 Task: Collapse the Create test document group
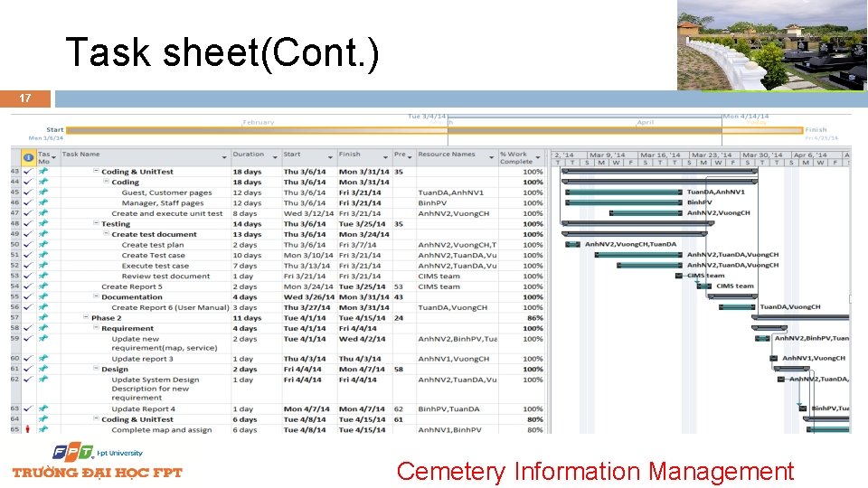pos(107,233)
